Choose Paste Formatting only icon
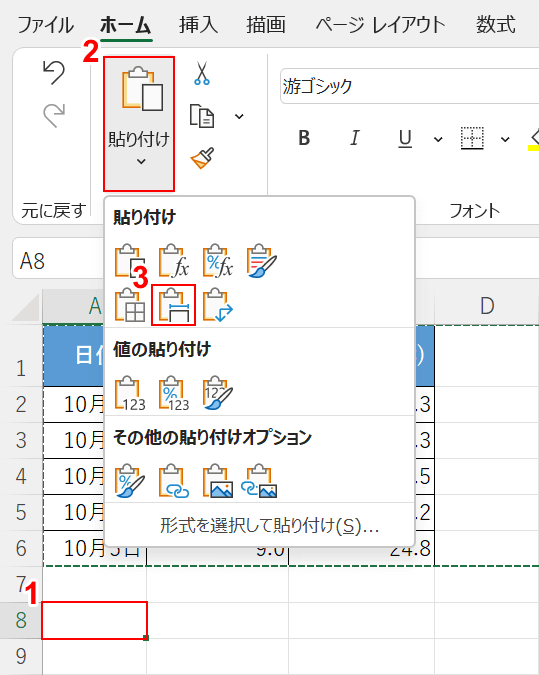Viewport: 539px width, 675px height. click(130, 481)
